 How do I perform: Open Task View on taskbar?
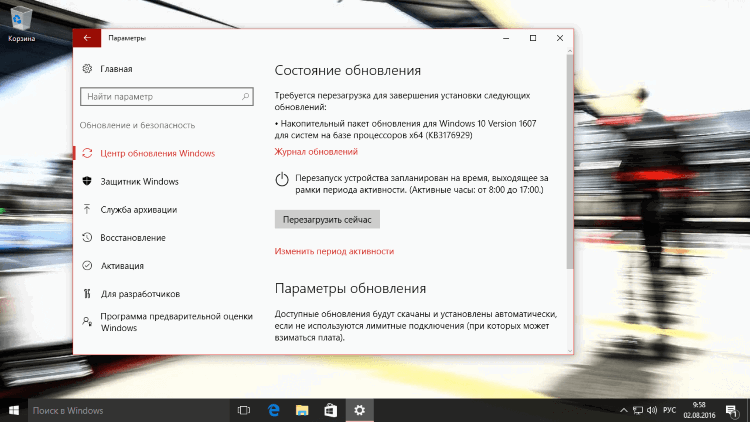244,411
